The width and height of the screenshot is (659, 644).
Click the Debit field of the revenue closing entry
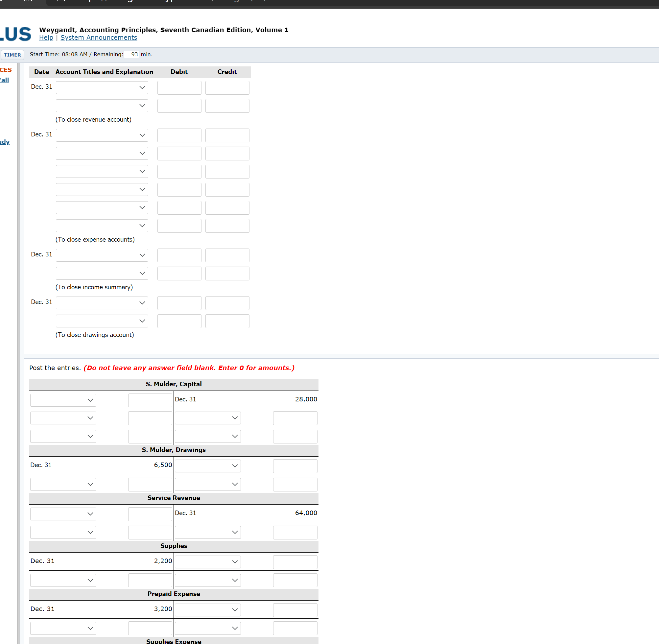point(179,87)
